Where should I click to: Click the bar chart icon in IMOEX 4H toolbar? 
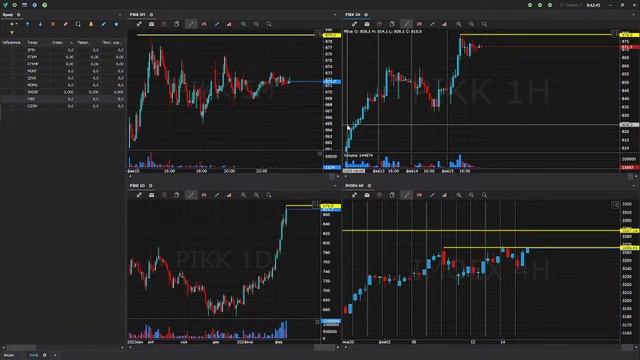444,195
